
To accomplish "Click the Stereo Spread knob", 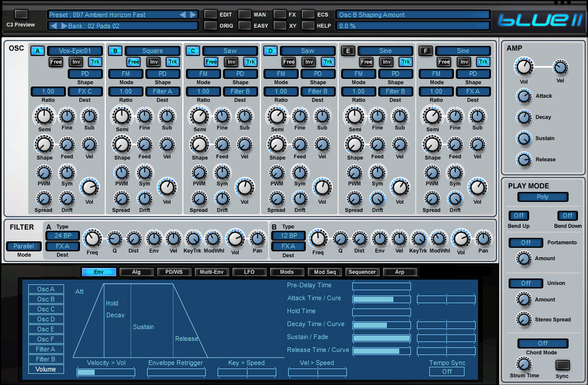I will [523, 320].
